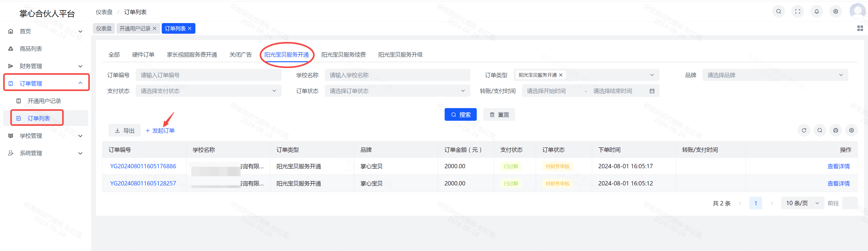
Task: Click the header search magnifier icon
Action: [778, 12]
